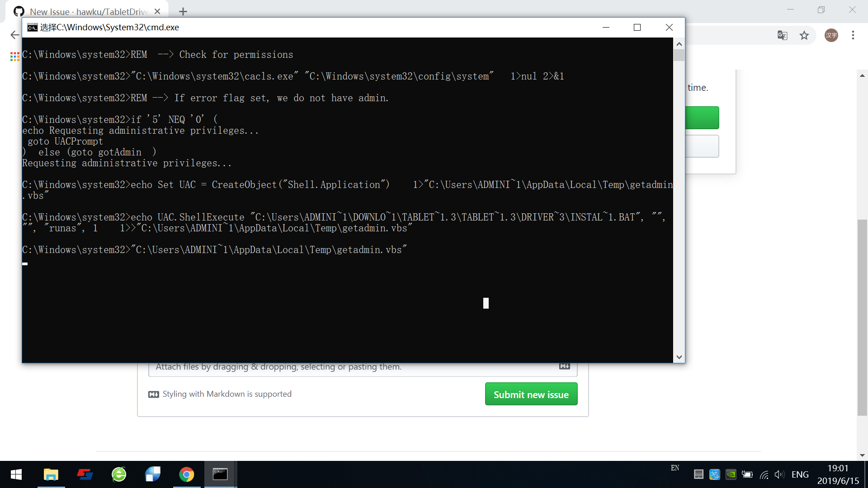Switch to the cmd.exe window via taskbar
The height and width of the screenshot is (488, 868).
221,474
